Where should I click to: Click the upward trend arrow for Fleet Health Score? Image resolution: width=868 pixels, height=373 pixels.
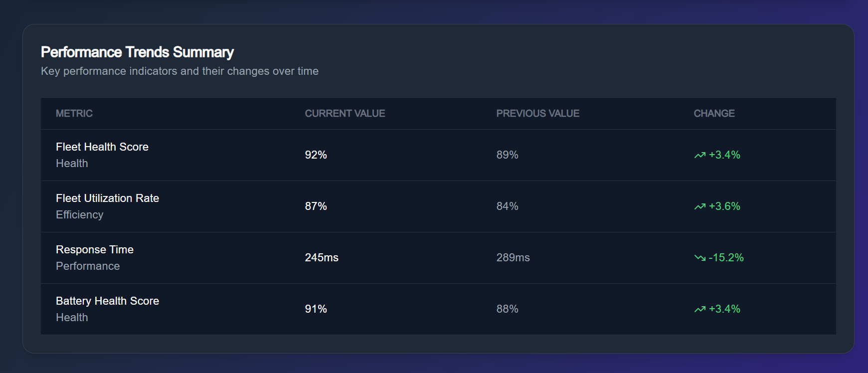(x=700, y=155)
